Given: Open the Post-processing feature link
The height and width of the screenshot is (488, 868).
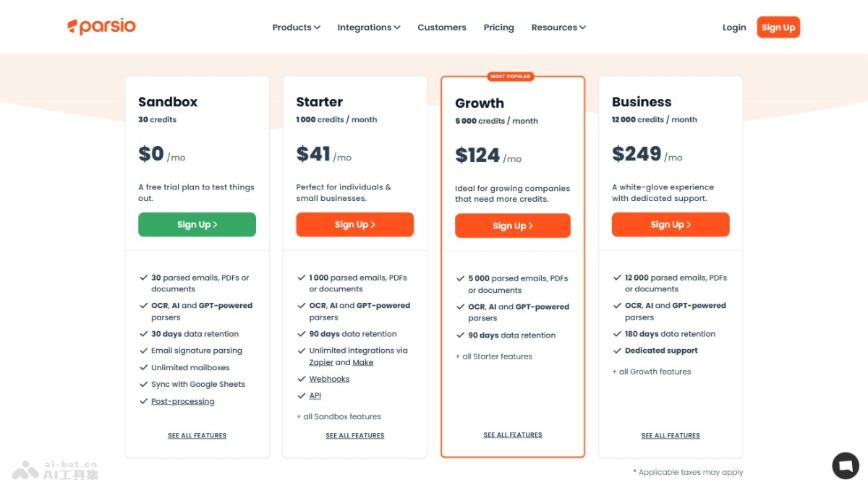Looking at the screenshot, I should point(182,402).
